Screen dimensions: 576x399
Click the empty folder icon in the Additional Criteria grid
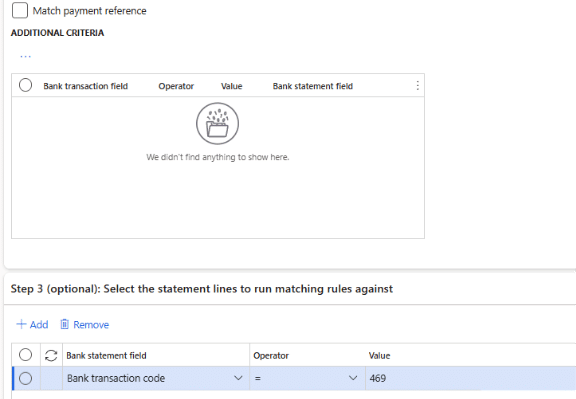click(217, 123)
